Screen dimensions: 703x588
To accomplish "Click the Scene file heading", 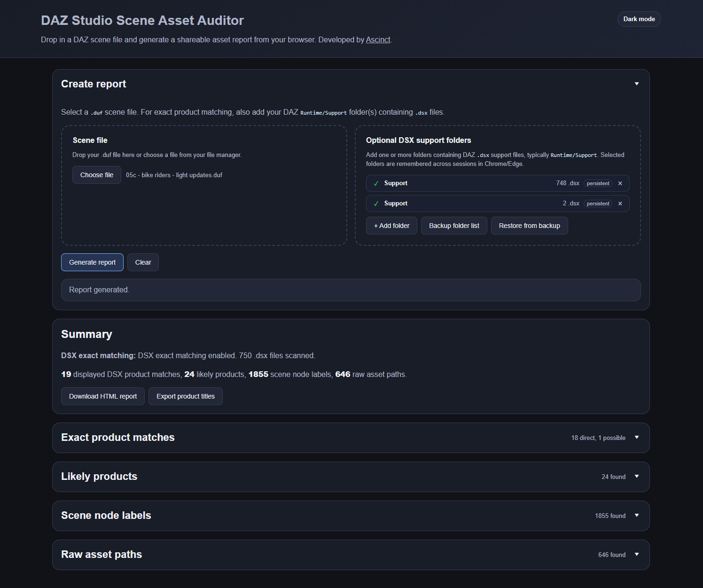I will [90, 141].
